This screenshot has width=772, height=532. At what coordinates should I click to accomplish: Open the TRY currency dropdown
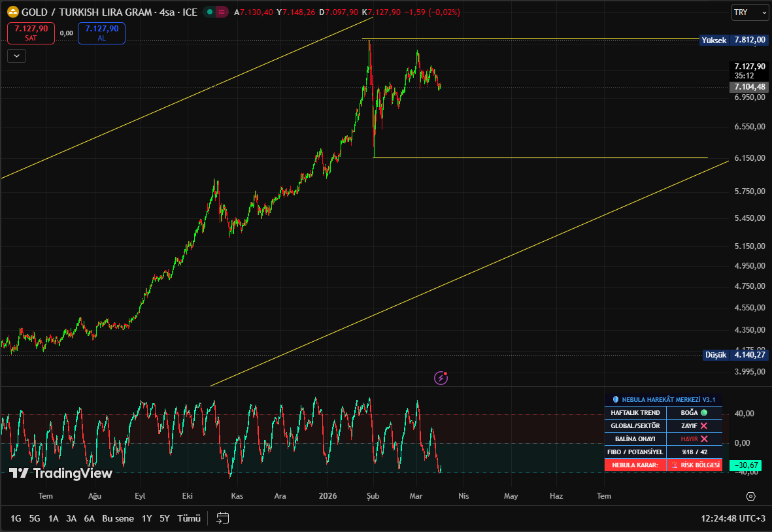[x=750, y=12]
